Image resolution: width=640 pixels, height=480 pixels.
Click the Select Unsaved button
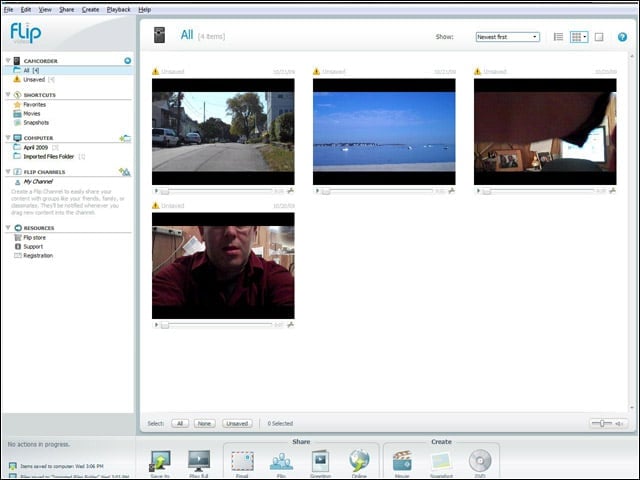[237, 424]
